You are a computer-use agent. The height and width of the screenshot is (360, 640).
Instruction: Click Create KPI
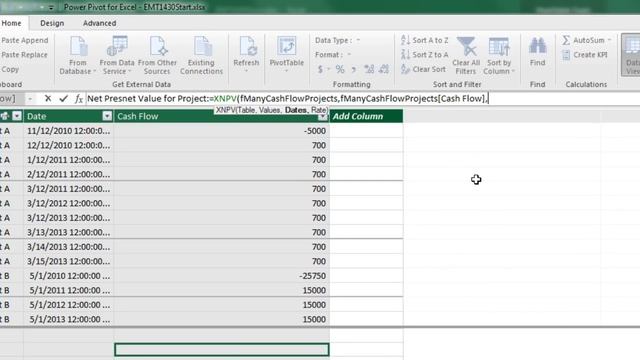584,55
